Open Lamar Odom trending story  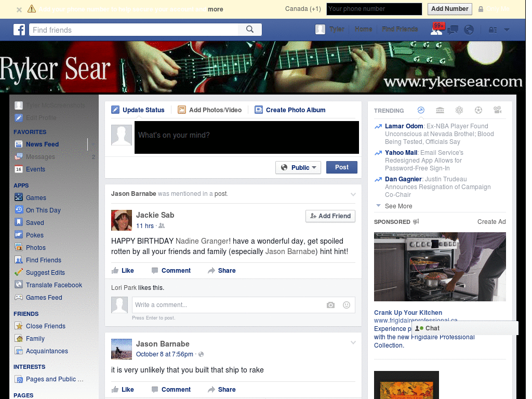(404, 126)
